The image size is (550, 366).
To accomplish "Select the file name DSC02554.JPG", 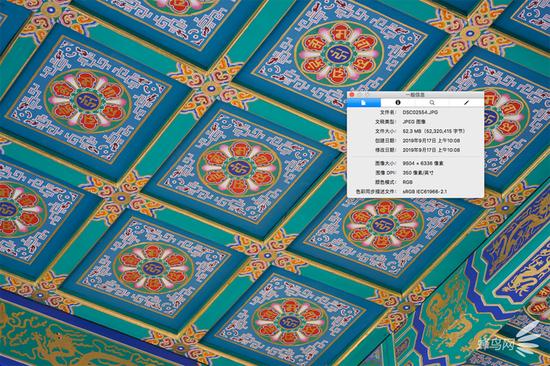I will pyautogui.click(x=420, y=112).
